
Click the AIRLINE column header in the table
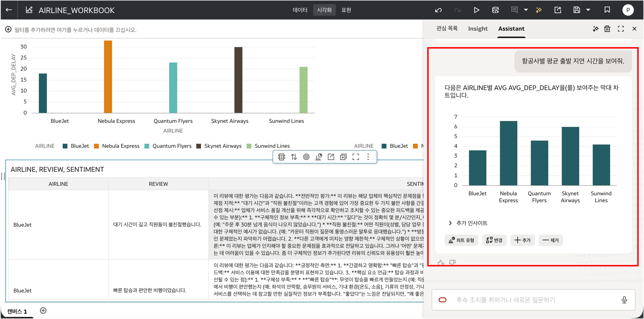click(58, 184)
